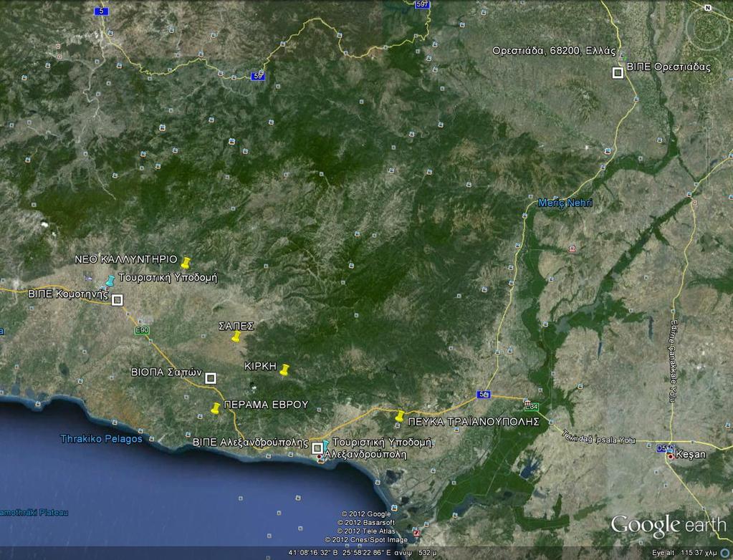Viewport: 733px width, 560px height.
Task: Click the Eye alt 115.37 χλμ readout
Action: [x=684, y=553]
